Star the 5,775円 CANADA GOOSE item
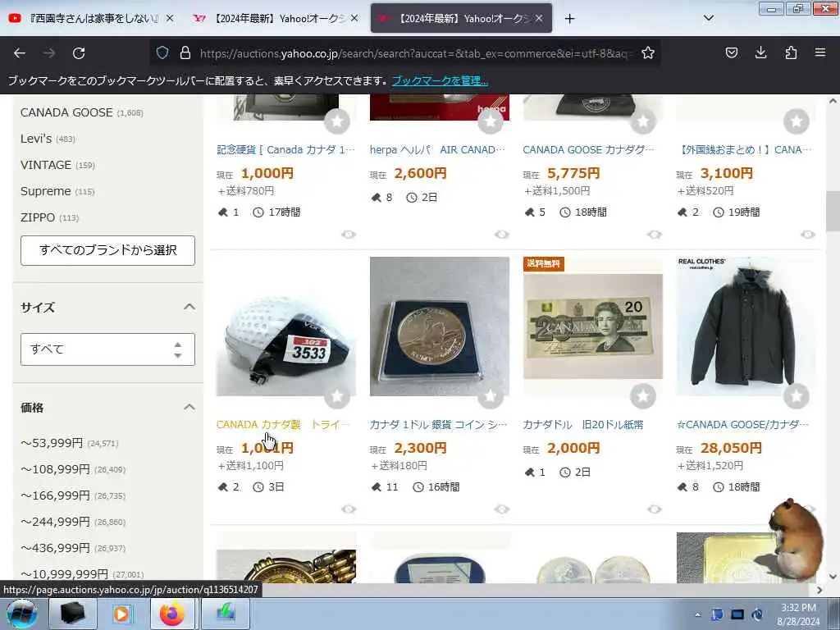 643,121
